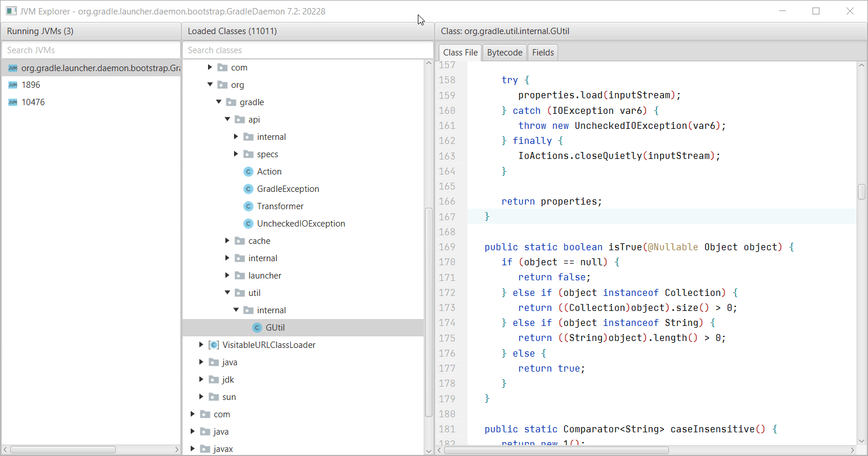Collapse the org package node
Viewport: 868px width, 456px height.
(x=210, y=85)
